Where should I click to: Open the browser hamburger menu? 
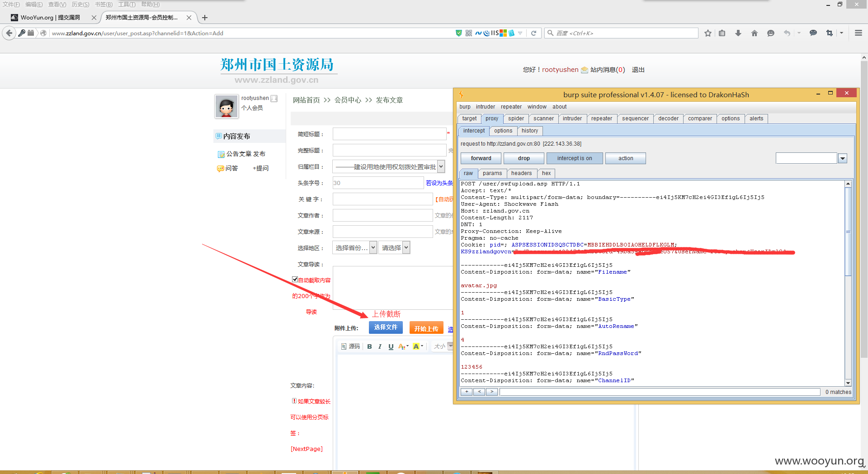[859, 33]
